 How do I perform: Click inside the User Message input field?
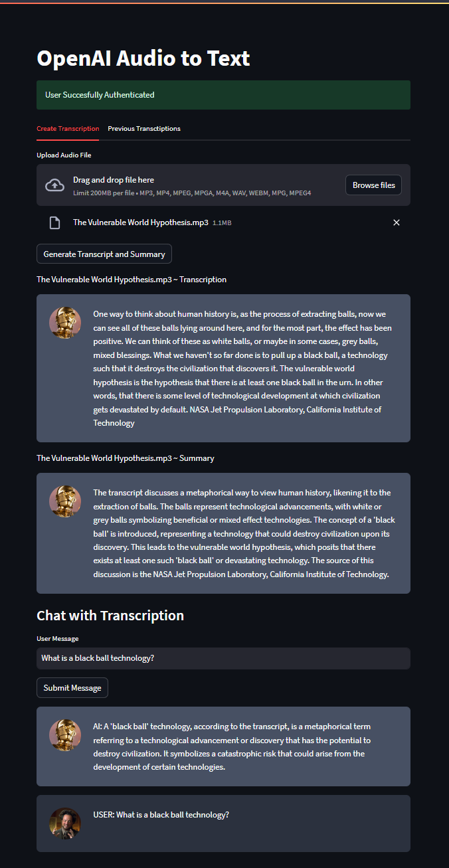pos(223,658)
